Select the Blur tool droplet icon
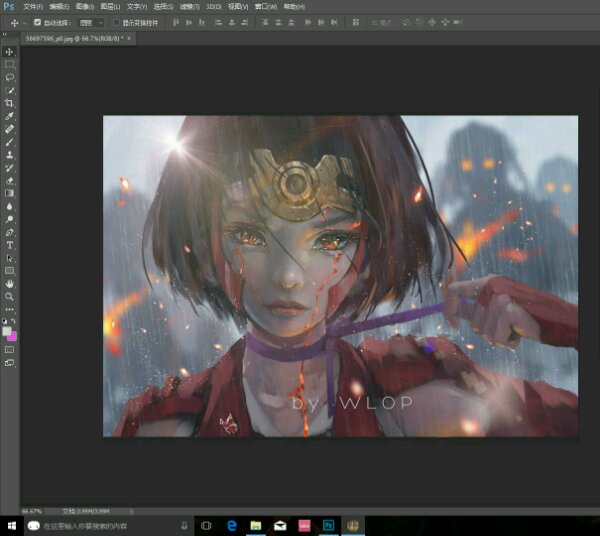This screenshot has height=536, width=600. [x=9, y=206]
